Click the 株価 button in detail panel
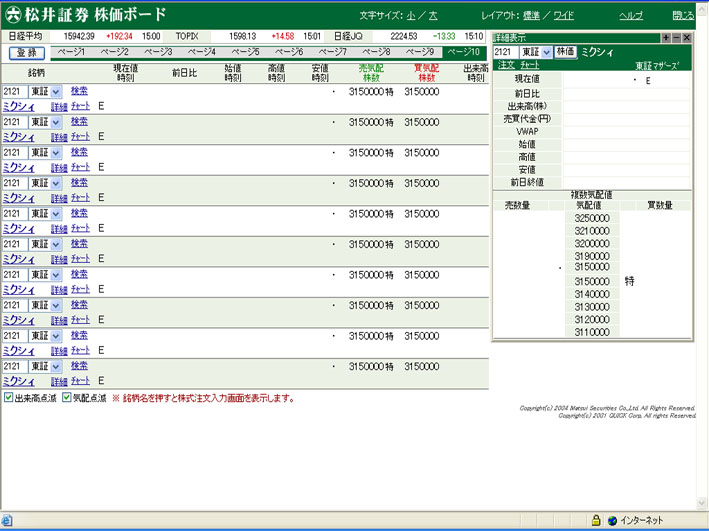 point(566,52)
